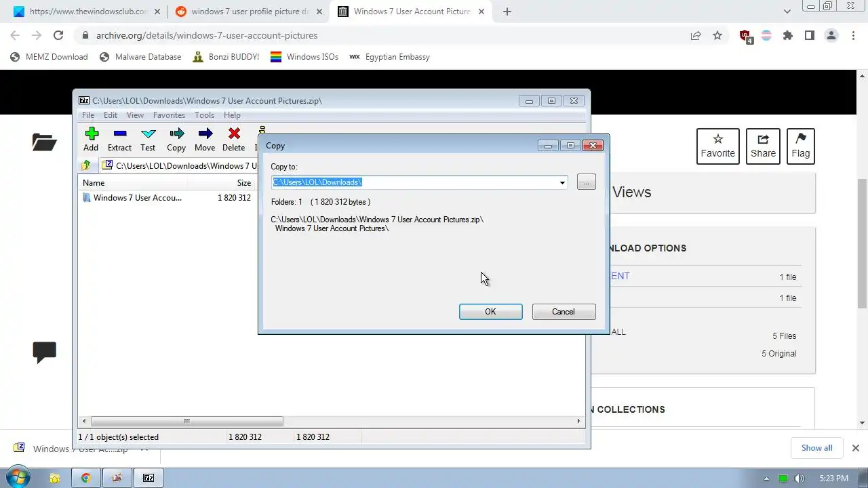This screenshot has height=488, width=868.
Task: Click the 5:23 PM taskbar clock
Action: coord(833,479)
